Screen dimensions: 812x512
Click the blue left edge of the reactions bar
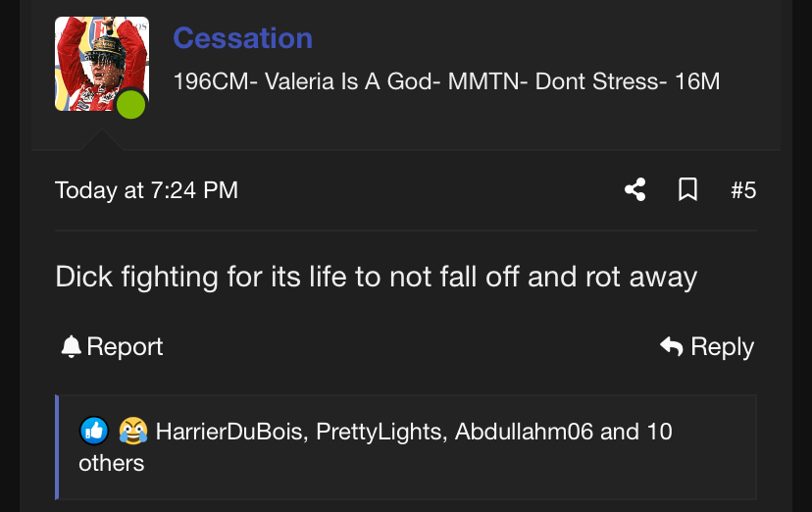[58, 446]
